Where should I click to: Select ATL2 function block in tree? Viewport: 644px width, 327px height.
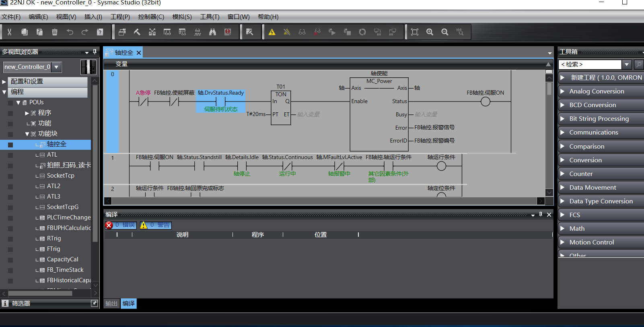click(53, 186)
